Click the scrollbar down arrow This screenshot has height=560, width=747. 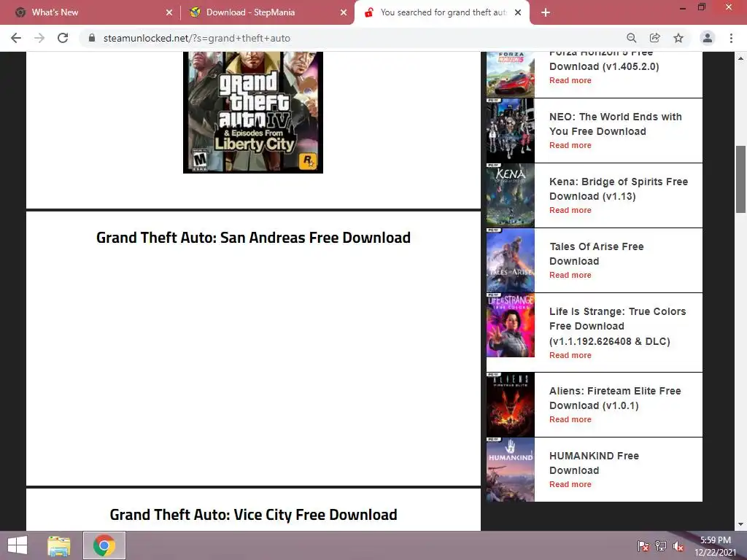740,525
